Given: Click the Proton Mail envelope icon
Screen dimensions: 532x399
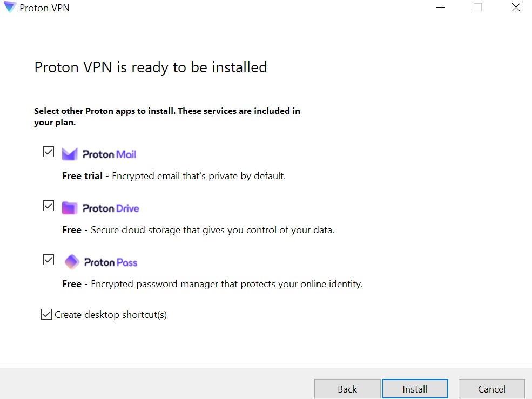Looking at the screenshot, I should 70,154.
